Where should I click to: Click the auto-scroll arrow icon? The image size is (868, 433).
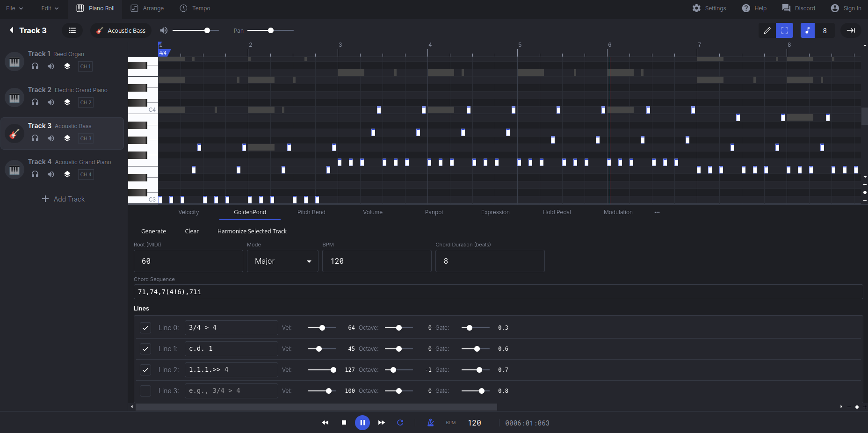[x=851, y=30]
